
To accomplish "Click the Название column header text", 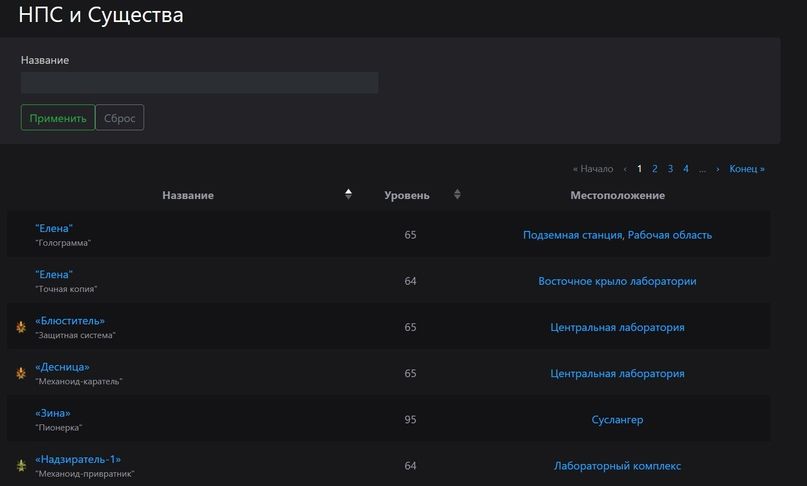I will [x=188, y=195].
